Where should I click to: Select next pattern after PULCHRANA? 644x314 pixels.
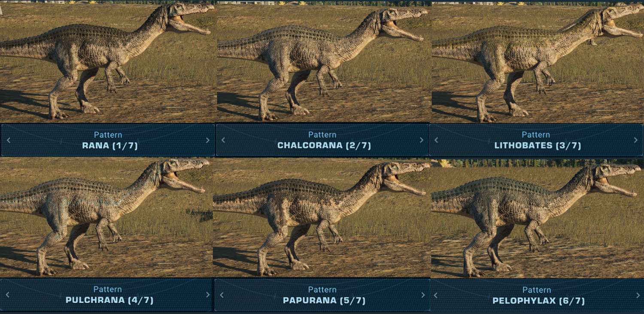(x=208, y=295)
